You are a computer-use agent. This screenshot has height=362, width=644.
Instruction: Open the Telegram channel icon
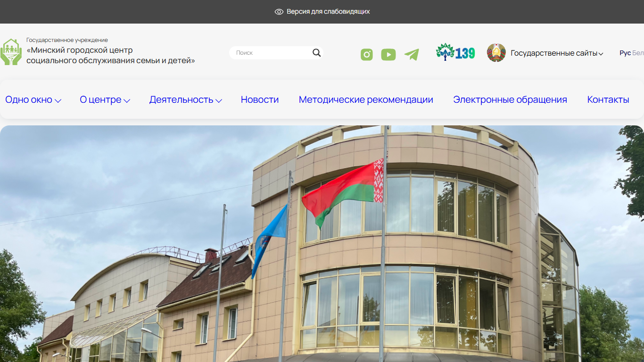[x=412, y=55]
